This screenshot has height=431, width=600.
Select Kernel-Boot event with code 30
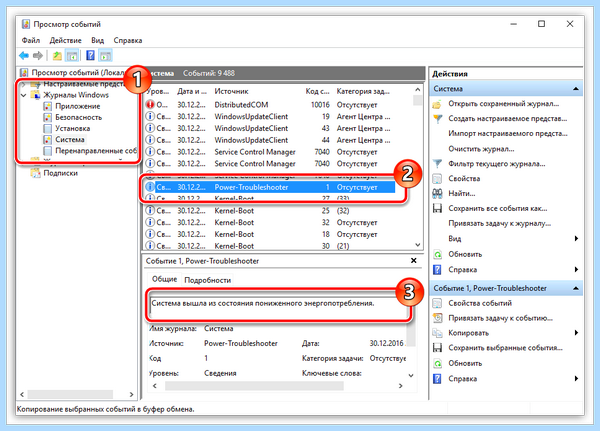coord(270,246)
